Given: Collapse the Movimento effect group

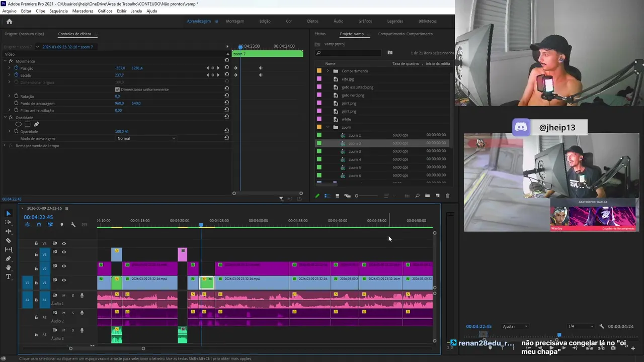Looking at the screenshot, I should (5, 61).
